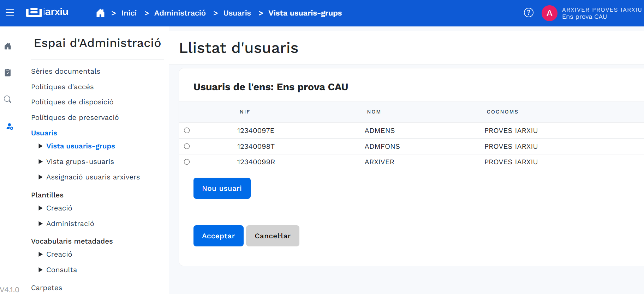Click PROVES IARXIU in ARXIVER row
The width and height of the screenshot is (644, 294).
[511, 162]
